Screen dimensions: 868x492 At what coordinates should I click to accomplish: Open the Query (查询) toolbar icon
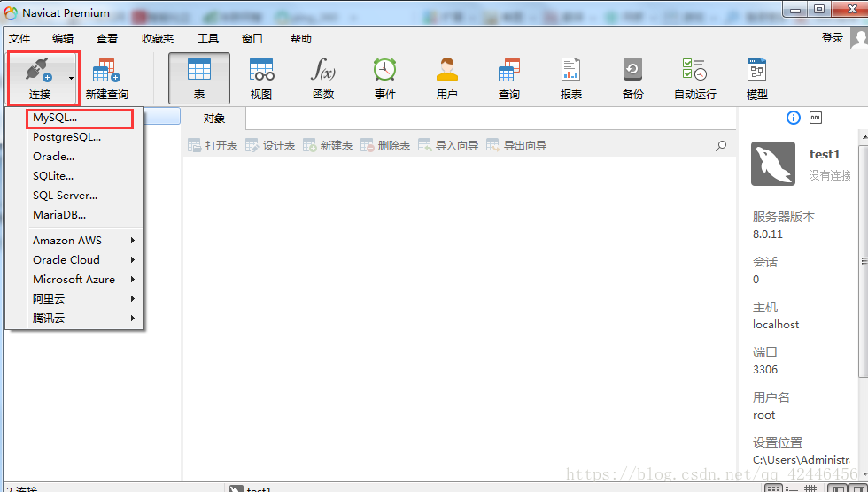[508, 70]
